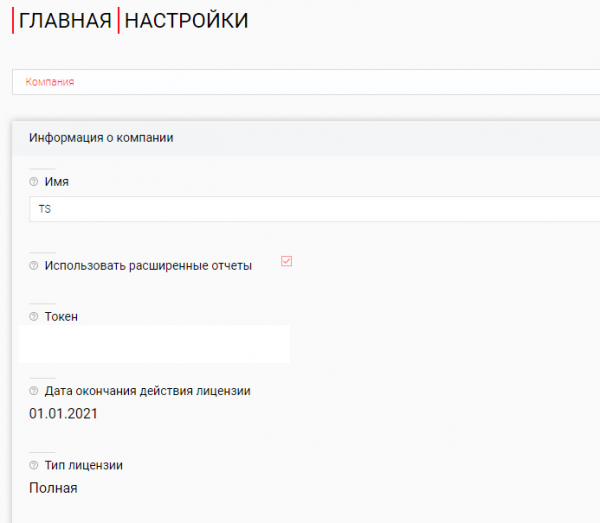Go to ГЛАВНАЯ section
The height and width of the screenshot is (523, 600).
pyautogui.click(x=65, y=21)
